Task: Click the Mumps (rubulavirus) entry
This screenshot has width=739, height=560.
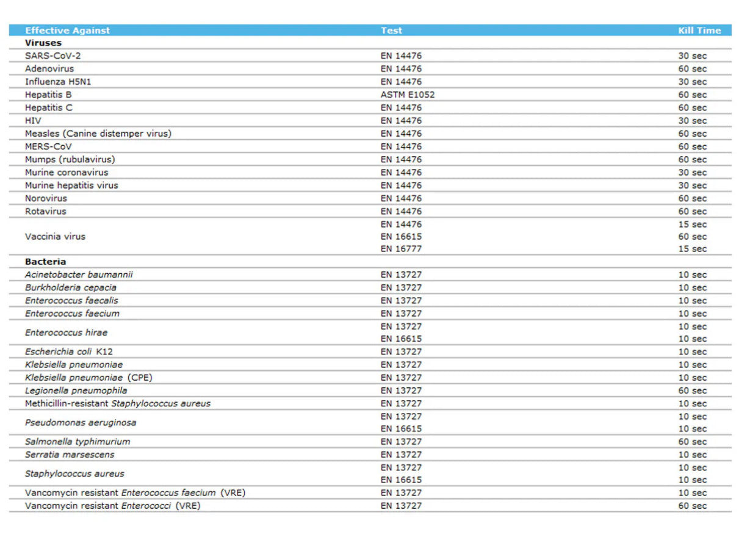Action: pyautogui.click(x=70, y=159)
